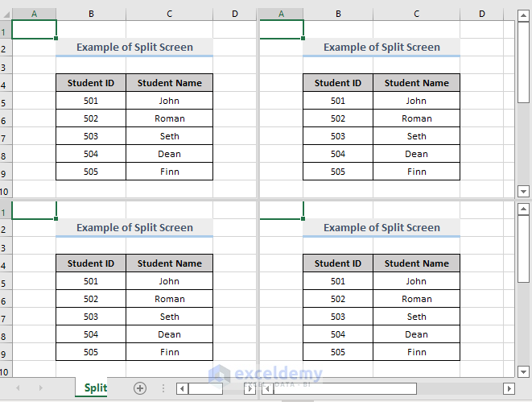Click the '501' cell in upper-left pane
Image resolution: width=532 pixels, height=402 pixels.
point(91,101)
